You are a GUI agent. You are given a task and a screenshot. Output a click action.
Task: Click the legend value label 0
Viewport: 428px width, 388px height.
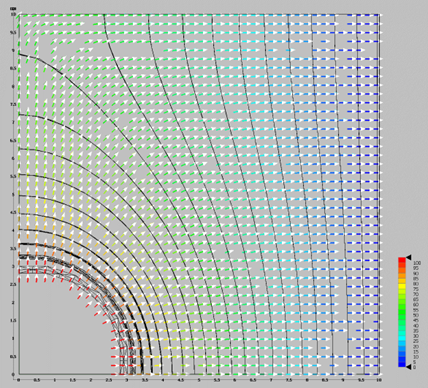click(x=415, y=367)
